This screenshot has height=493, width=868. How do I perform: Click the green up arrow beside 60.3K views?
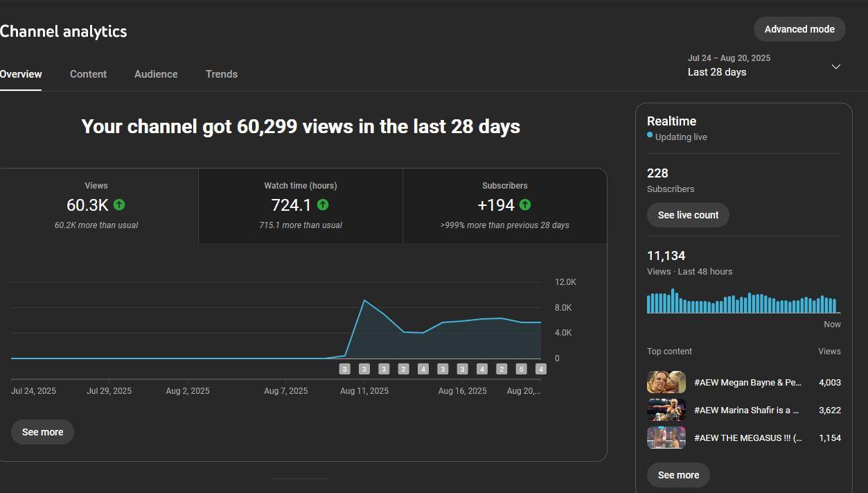[x=119, y=205]
